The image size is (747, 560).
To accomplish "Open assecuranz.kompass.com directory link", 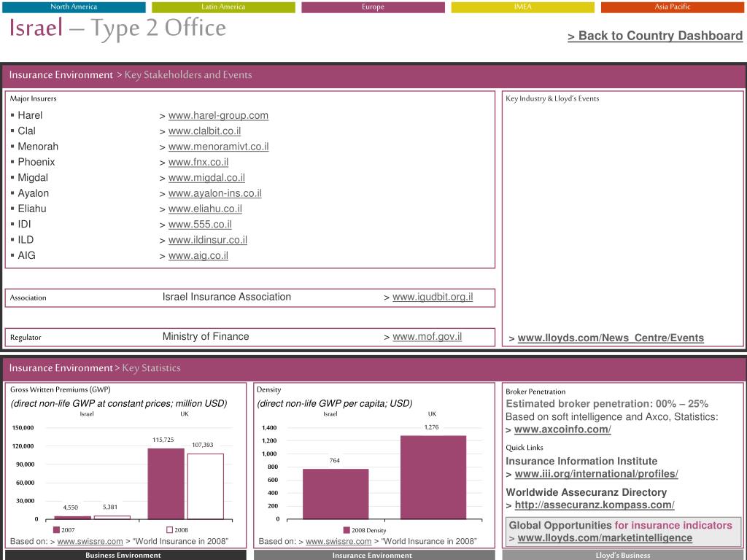I will 595,505.
